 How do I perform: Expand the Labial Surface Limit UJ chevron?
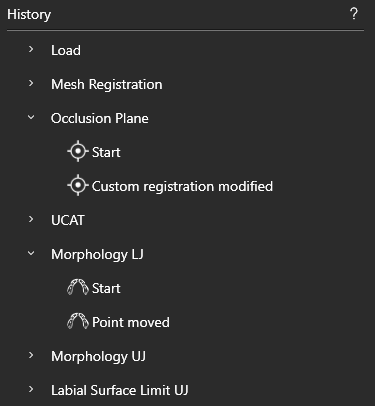pos(31,389)
